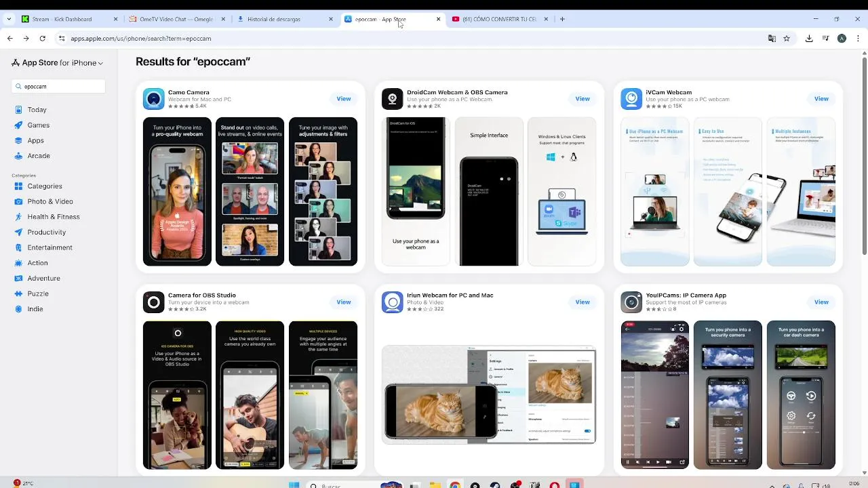868x488 pixels.
Task: Click the Puzzle piece icon
Action: pyautogui.click(x=18, y=293)
